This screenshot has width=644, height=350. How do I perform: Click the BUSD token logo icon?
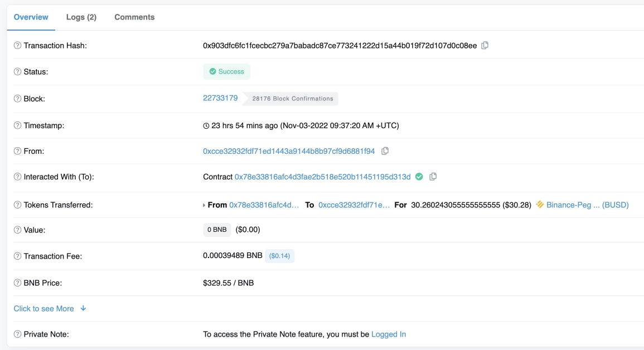pos(540,205)
